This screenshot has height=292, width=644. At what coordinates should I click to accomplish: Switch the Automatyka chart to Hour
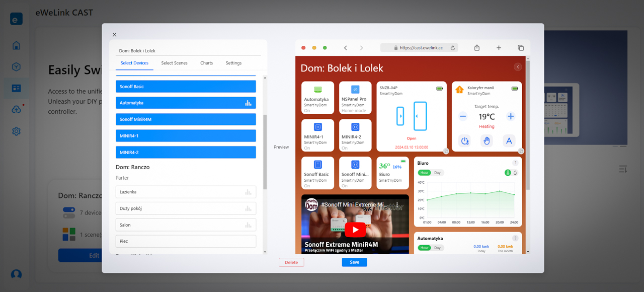[425, 248]
